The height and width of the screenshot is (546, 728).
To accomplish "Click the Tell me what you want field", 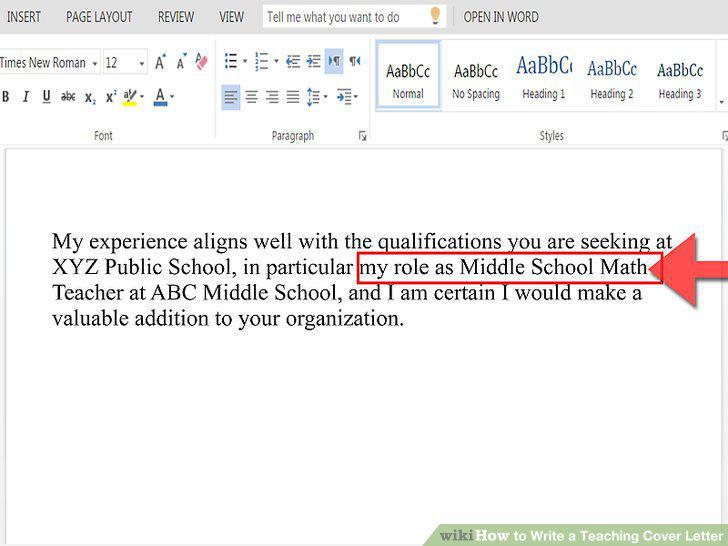I will click(x=354, y=17).
